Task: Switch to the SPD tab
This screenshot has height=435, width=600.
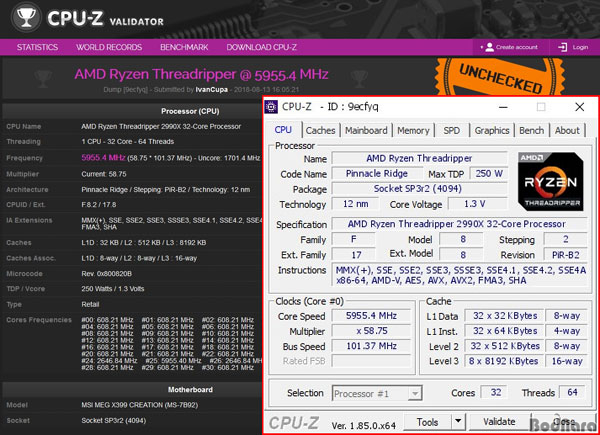Action: 452,130
